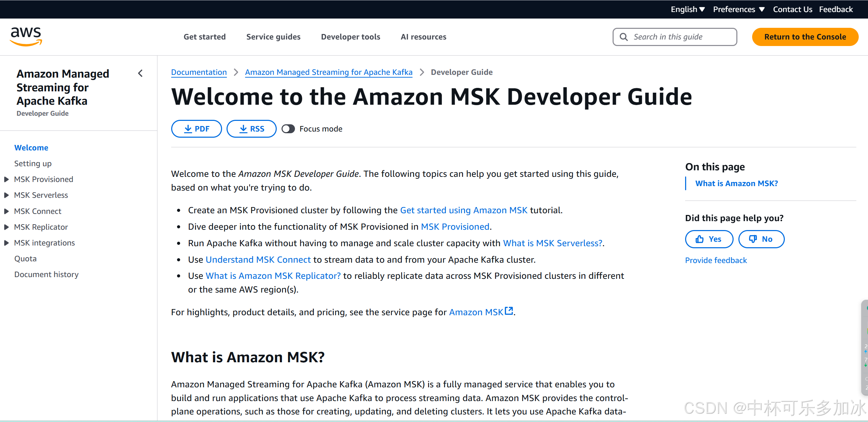Open Service guides menu
868x422 pixels.
[273, 37]
